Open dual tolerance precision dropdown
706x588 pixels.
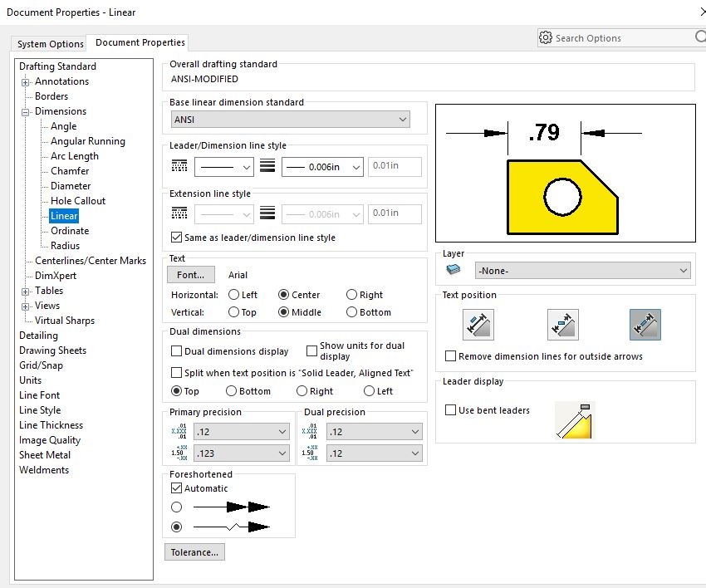point(375,453)
